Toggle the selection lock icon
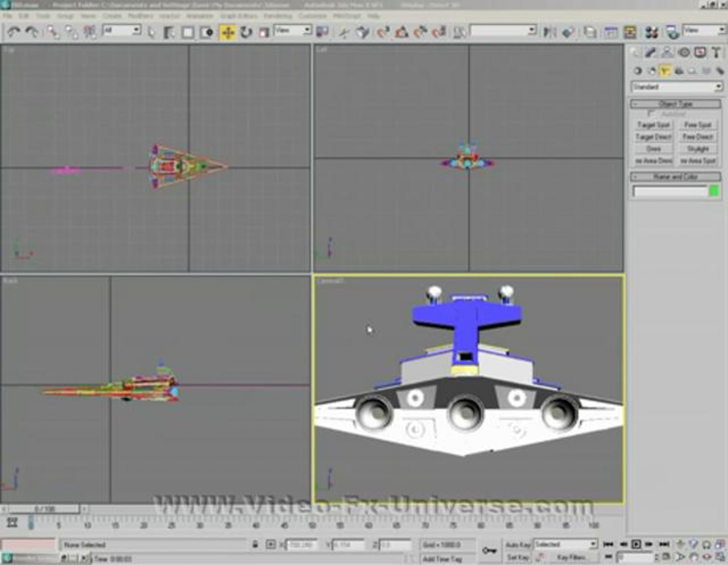This screenshot has width=728, height=565. pos(255,545)
